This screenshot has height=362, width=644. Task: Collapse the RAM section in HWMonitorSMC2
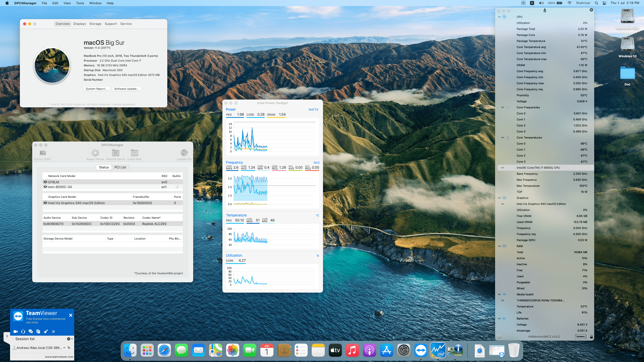499,246
